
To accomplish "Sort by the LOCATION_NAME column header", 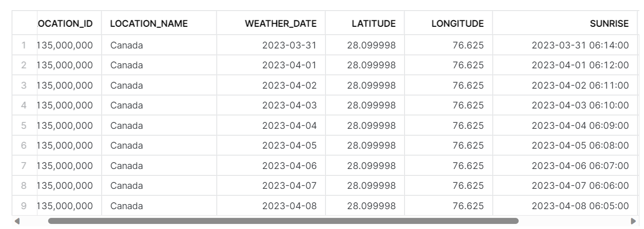I will [x=149, y=24].
